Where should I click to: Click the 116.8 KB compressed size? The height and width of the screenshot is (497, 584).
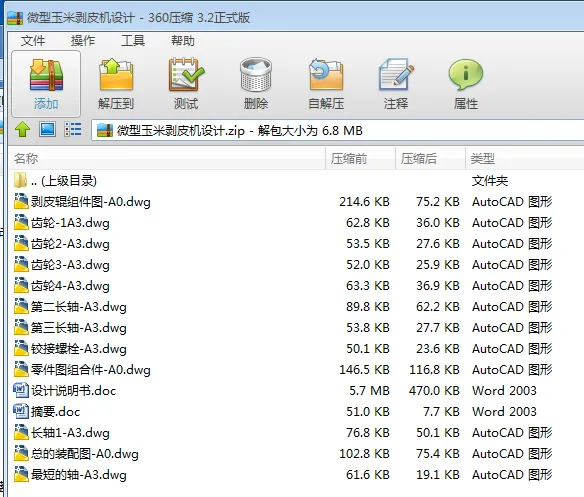[x=434, y=370]
